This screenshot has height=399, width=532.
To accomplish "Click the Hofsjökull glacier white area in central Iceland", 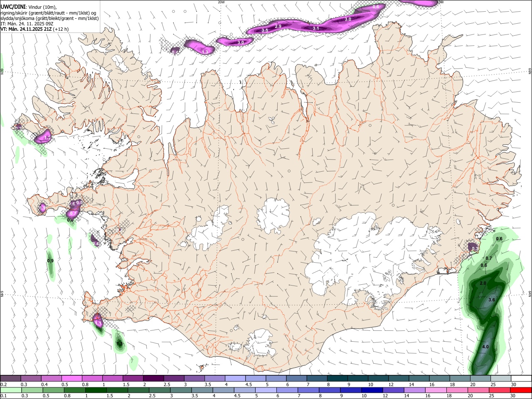I will click(273, 215).
